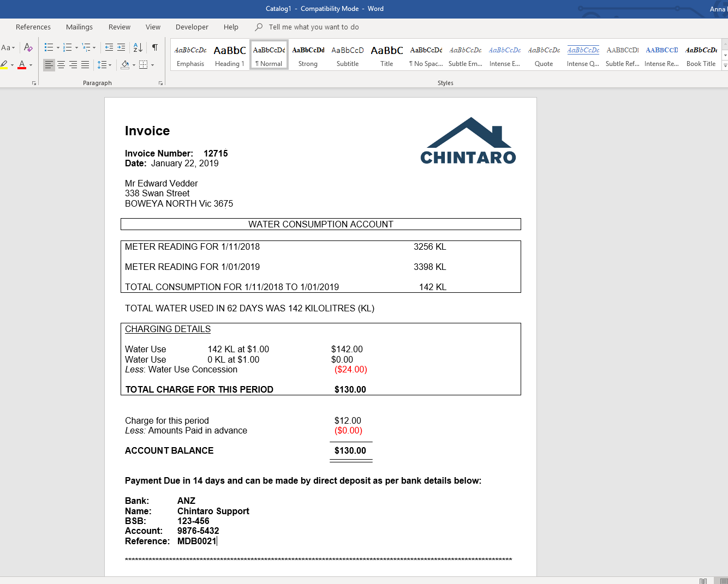This screenshot has width=728, height=584.
Task: Toggle Justify alignment
Action: click(85, 65)
